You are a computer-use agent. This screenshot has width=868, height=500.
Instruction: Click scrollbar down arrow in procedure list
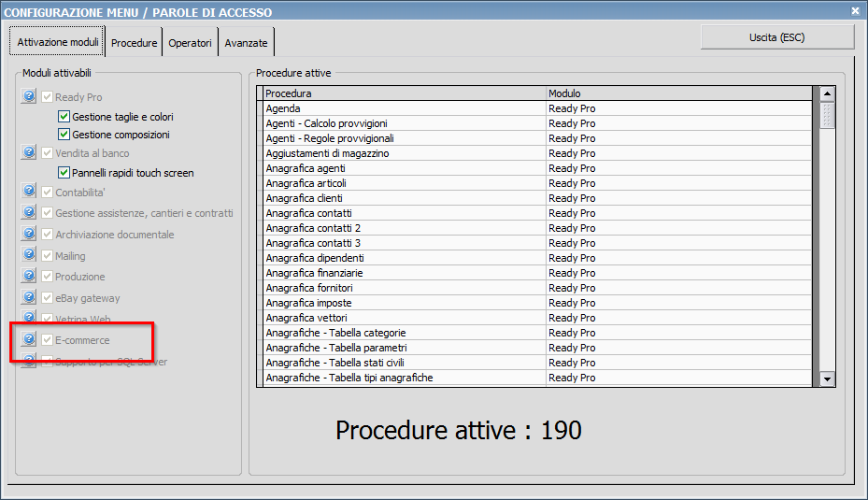tap(827, 379)
